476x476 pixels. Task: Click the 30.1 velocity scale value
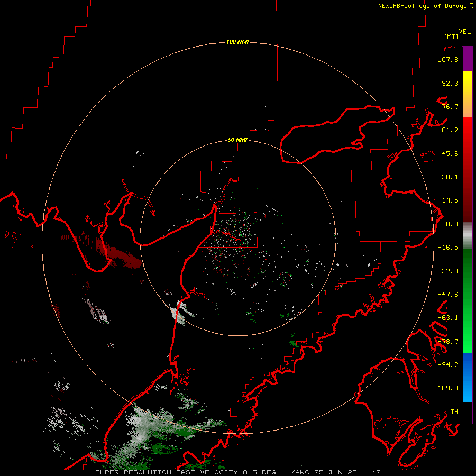[x=450, y=177]
